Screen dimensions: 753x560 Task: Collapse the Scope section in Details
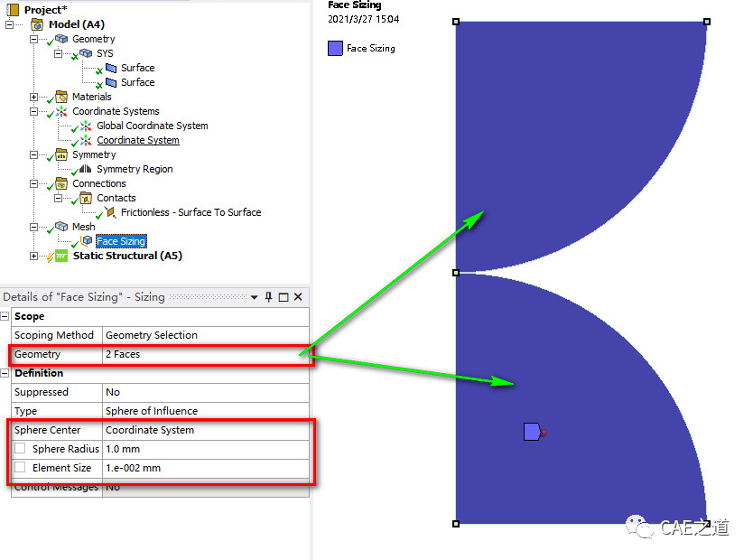tap(5, 316)
